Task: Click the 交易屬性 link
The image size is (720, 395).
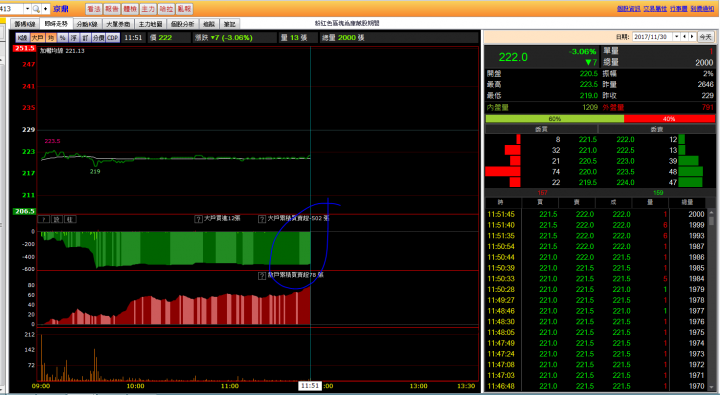Action: (655, 9)
